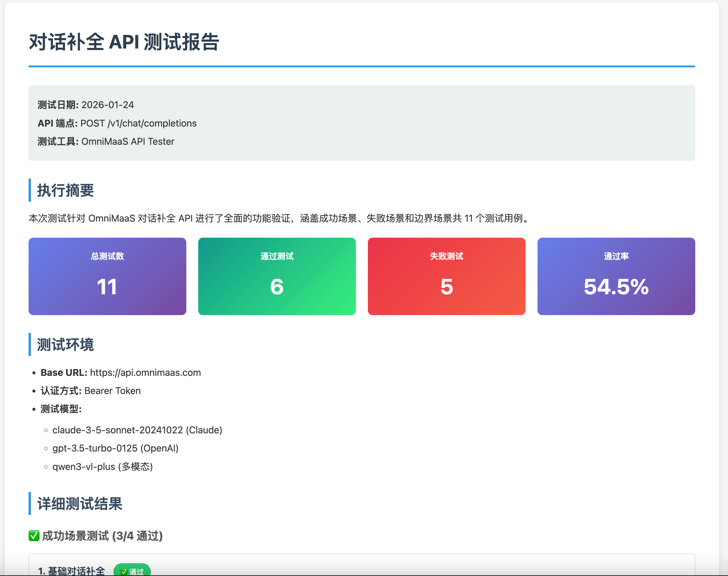
Task: Expand the 详细测试结果 section
Action: pos(80,504)
